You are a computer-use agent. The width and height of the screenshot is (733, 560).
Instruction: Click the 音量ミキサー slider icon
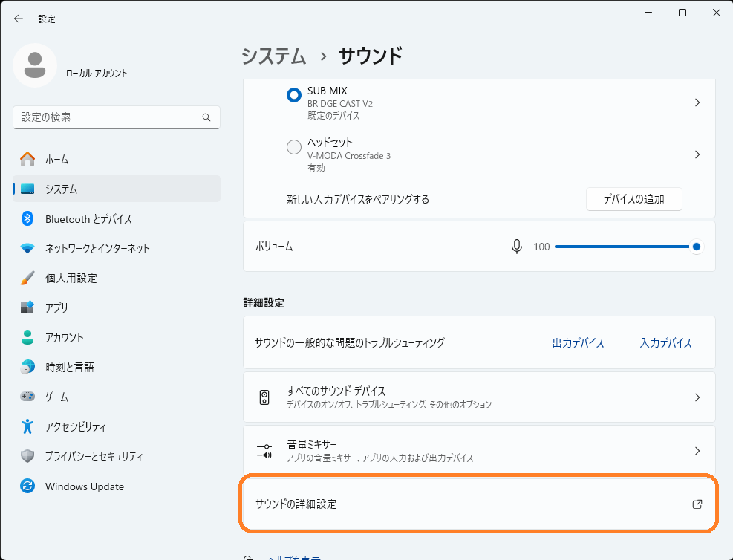click(x=264, y=451)
